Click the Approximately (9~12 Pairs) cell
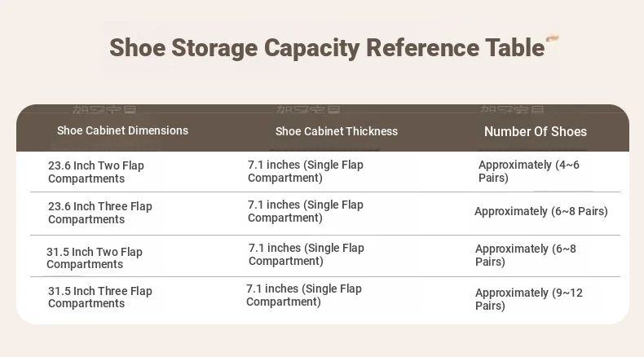Image resolution: width=644 pixels, height=357 pixels. pyautogui.click(x=528, y=299)
